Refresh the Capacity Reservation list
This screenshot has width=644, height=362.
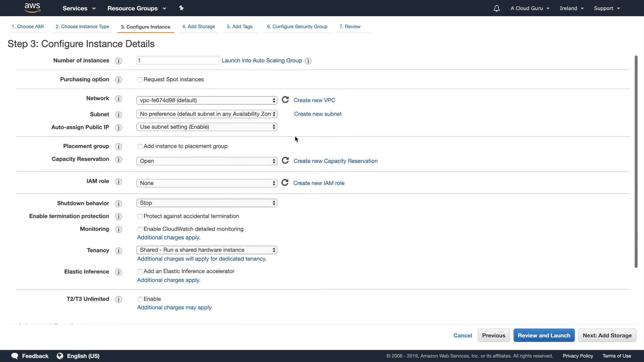click(x=285, y=161)
